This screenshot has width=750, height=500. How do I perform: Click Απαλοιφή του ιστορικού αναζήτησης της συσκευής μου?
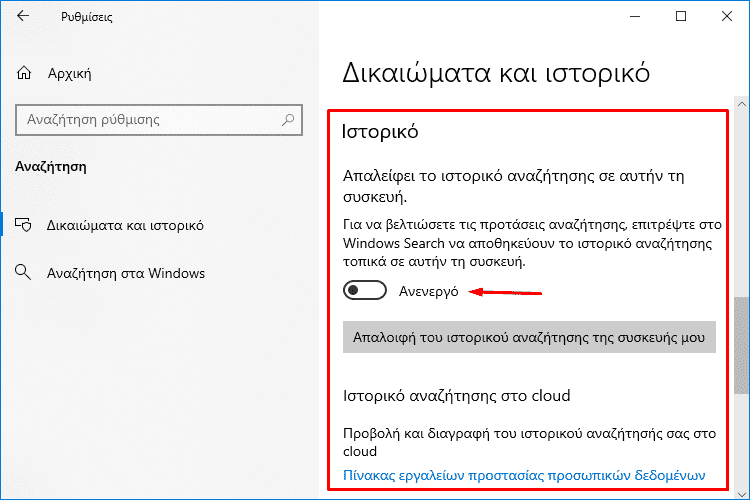(x=529, y=337)
